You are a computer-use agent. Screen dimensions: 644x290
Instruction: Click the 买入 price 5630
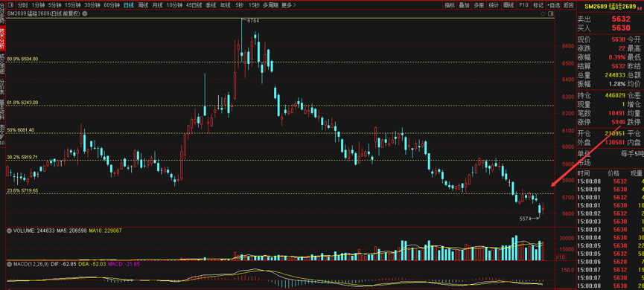pyautogui.click(x=621, y=28)
